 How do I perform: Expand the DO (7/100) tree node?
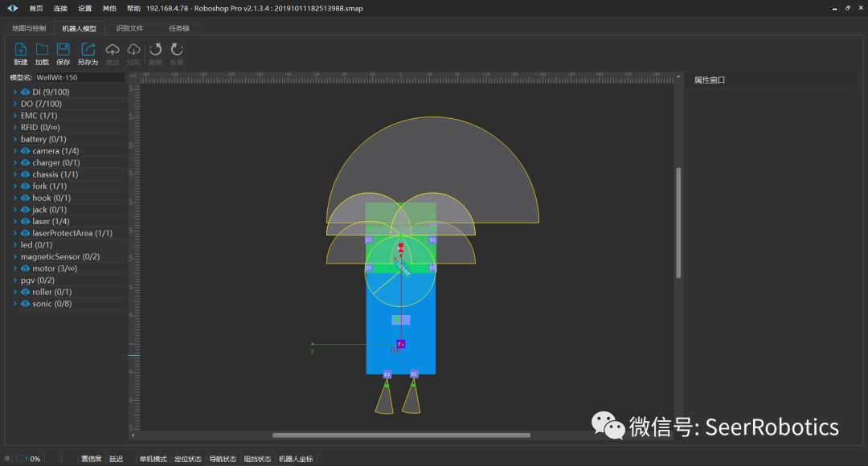[x=14, y=104]
